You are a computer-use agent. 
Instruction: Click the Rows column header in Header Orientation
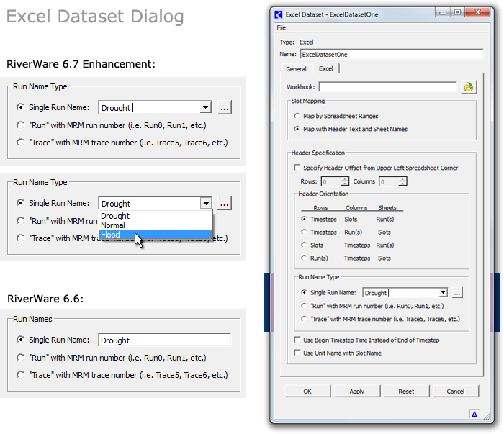[320, 208]
